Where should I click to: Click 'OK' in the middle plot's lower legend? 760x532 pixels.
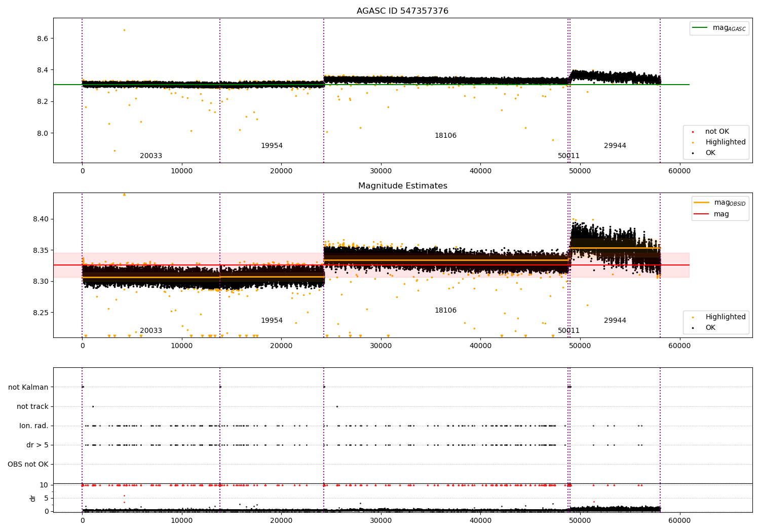pos(710,328)
